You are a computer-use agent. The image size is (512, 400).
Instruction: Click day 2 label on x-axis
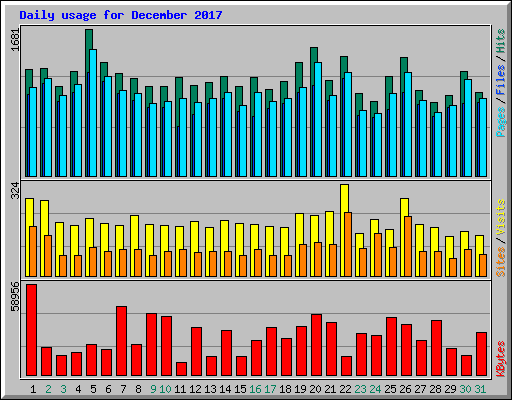pos(48,389)
